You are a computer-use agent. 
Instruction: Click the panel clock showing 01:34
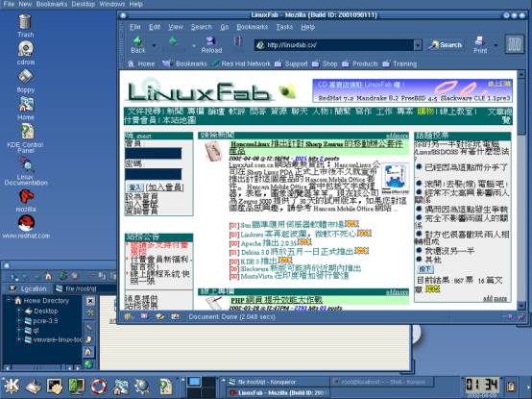coord(482,387)
